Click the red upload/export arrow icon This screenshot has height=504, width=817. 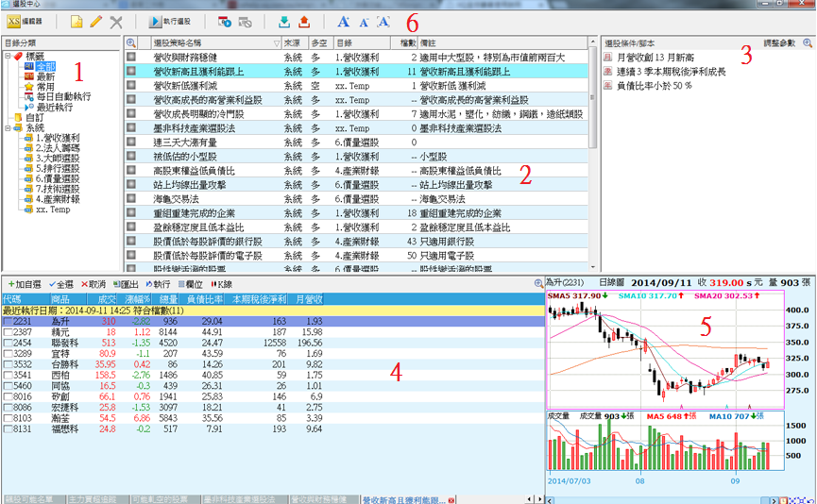coord(303,21)
